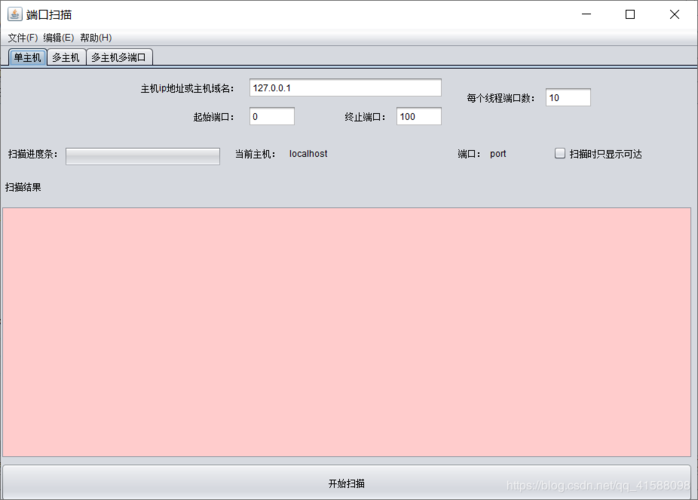The image size is (698, 500).
Task: Click the Java app icon in title bar
Action: [x=15, y=14]
